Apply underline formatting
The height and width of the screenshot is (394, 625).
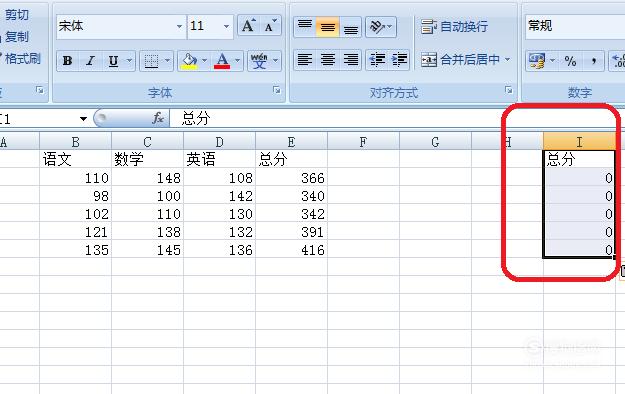point(113,61)
